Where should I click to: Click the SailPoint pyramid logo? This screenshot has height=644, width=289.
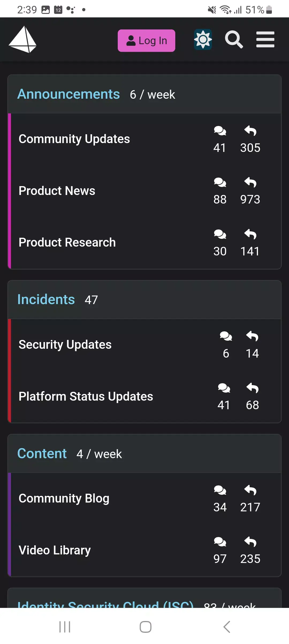23,40
